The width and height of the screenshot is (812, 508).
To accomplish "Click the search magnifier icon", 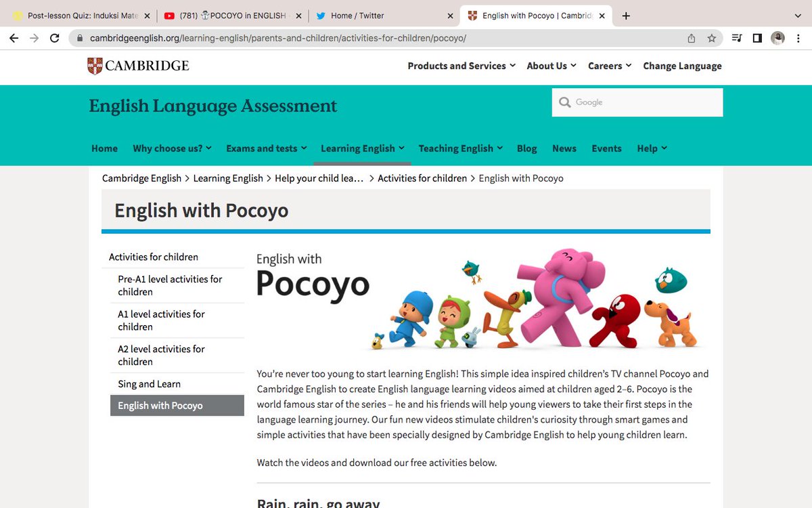I will pyautogui.click(x=565, y=102).
